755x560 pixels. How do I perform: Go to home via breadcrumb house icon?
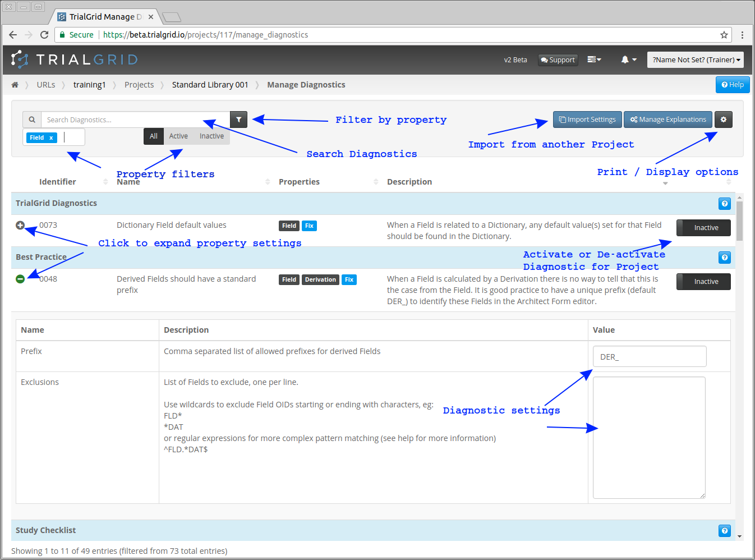15,85
